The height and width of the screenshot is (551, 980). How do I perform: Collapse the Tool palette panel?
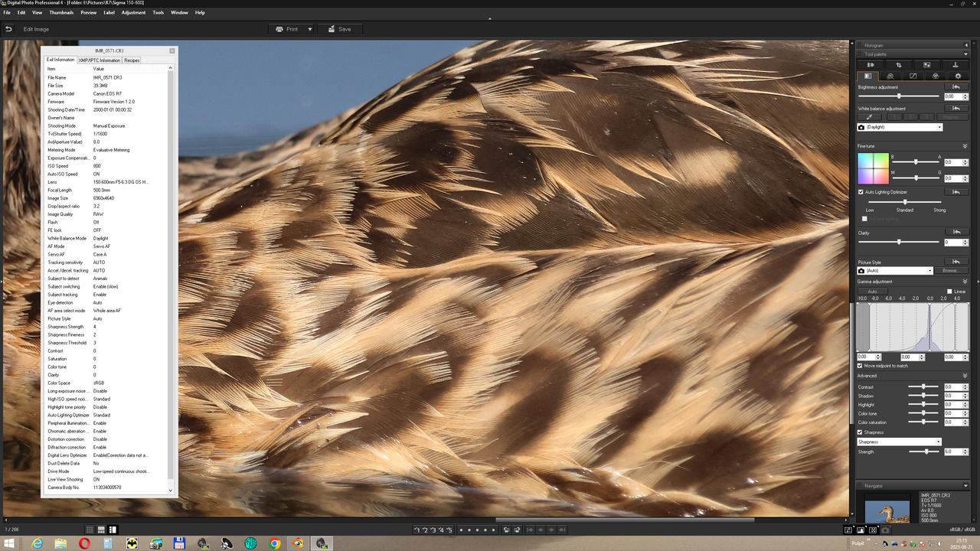965,54
